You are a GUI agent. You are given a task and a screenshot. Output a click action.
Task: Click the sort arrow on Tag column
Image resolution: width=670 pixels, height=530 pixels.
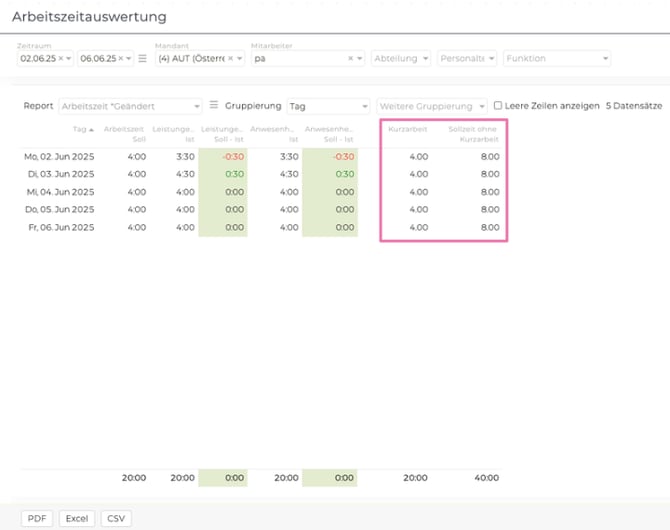click(92, 130)
